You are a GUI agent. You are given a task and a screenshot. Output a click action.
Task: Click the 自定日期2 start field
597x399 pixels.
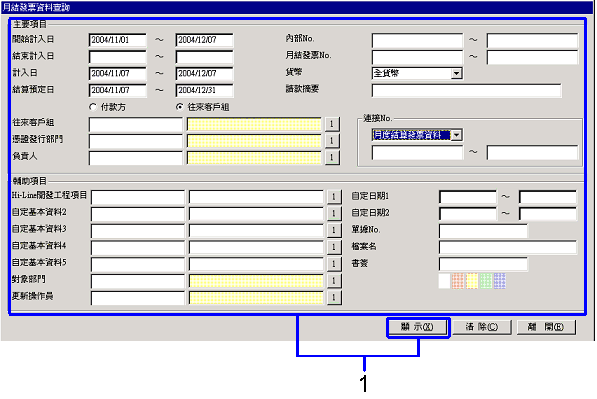click(468, 214)
